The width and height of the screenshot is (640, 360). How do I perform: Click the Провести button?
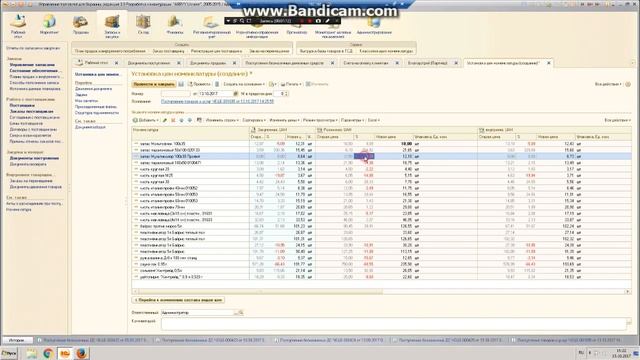click(200, 84)
